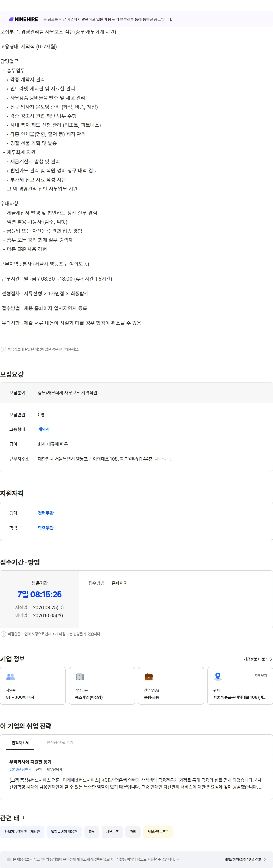Screen dimensions: 273x868
Task: Click the 2019년 상반기 label
Action: pos(20,769)
